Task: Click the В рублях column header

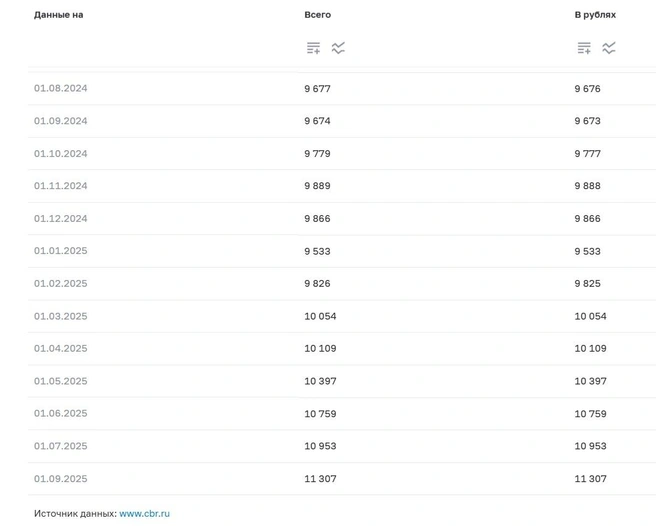Action: [x=595, y=15]
